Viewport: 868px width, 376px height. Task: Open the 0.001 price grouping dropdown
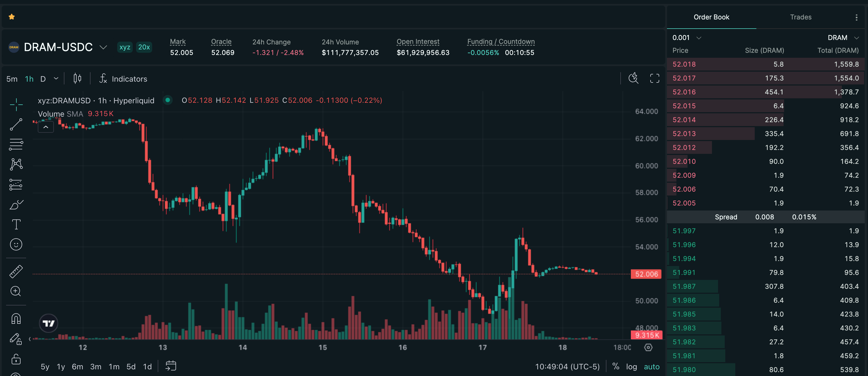coord(686,38)
